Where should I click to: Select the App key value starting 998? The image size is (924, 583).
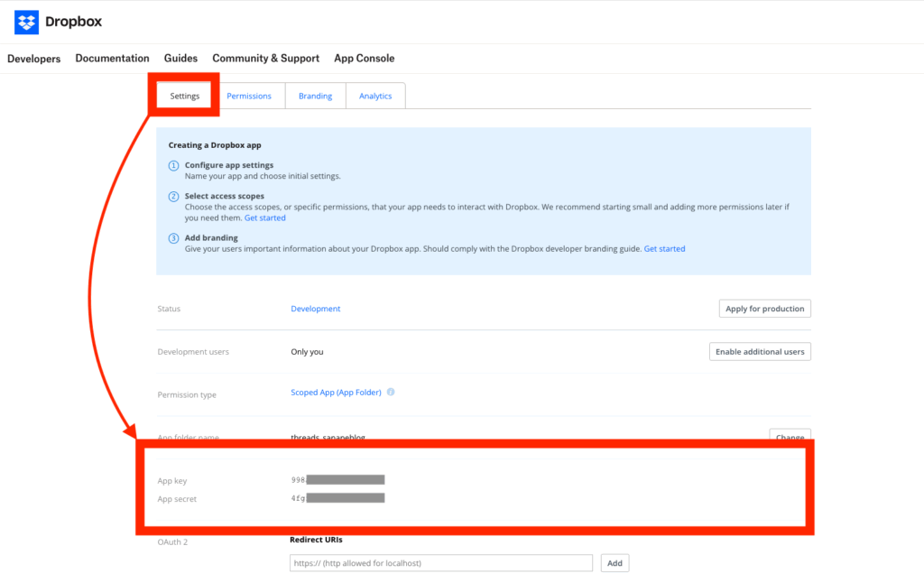pos(337,480)
